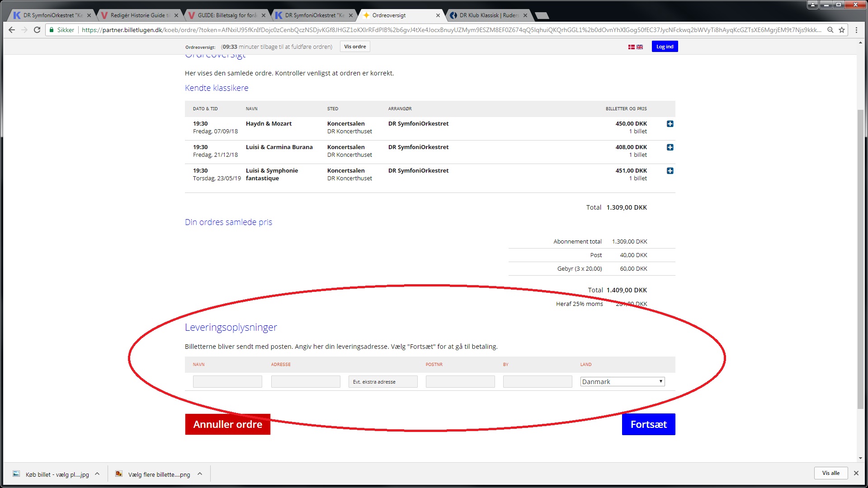Open Chrome three-dot menu
Screen dimensions: 868x488
pyautogui.click(x=856, y=30)
